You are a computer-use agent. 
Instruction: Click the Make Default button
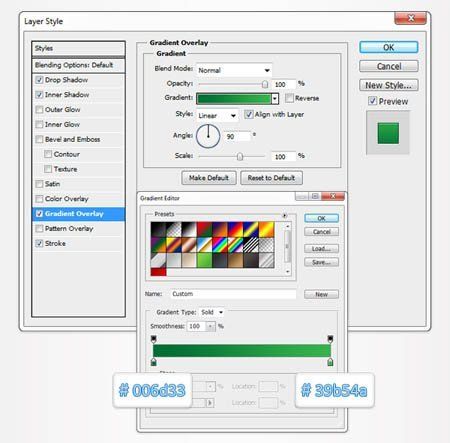click(209, 178)
